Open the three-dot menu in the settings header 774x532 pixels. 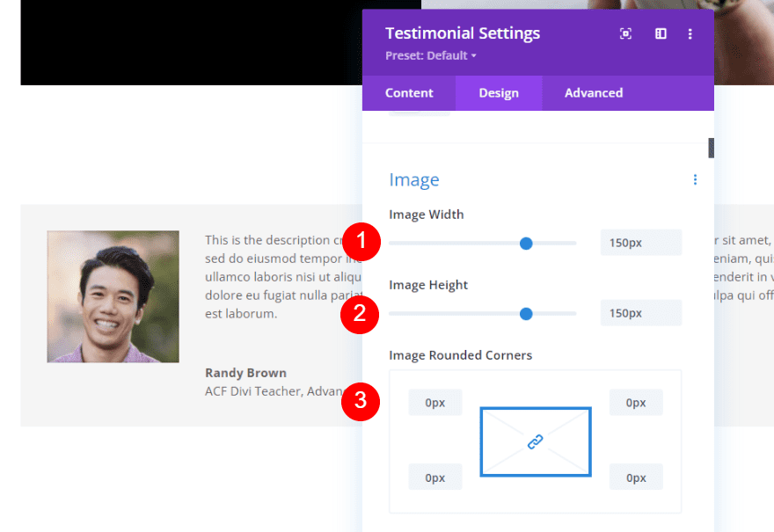pos(690,33)
